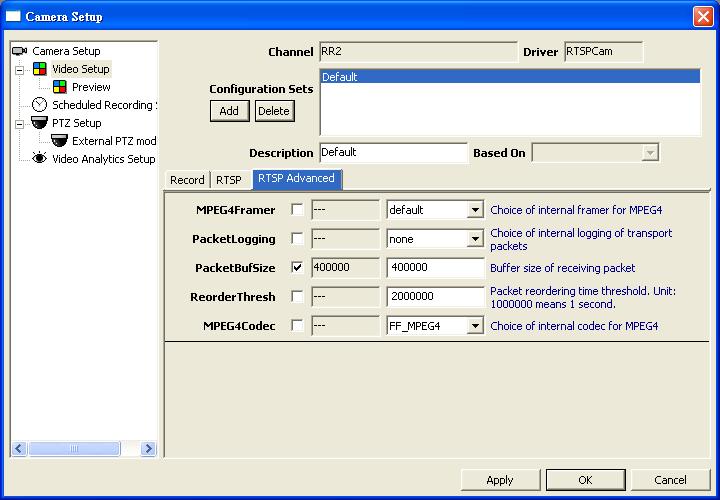Switch to the Record tab
This screenshot has width=720, height=500.
187,180
